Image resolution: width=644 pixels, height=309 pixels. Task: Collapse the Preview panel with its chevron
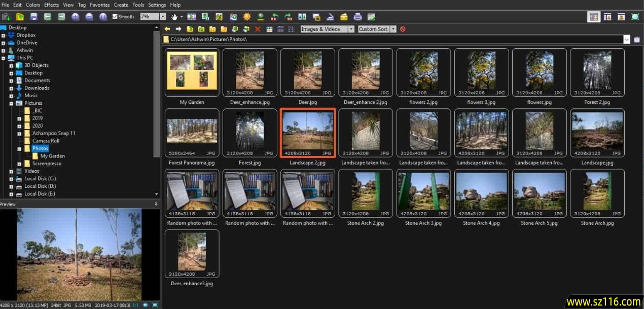click(x=157, y=204)
